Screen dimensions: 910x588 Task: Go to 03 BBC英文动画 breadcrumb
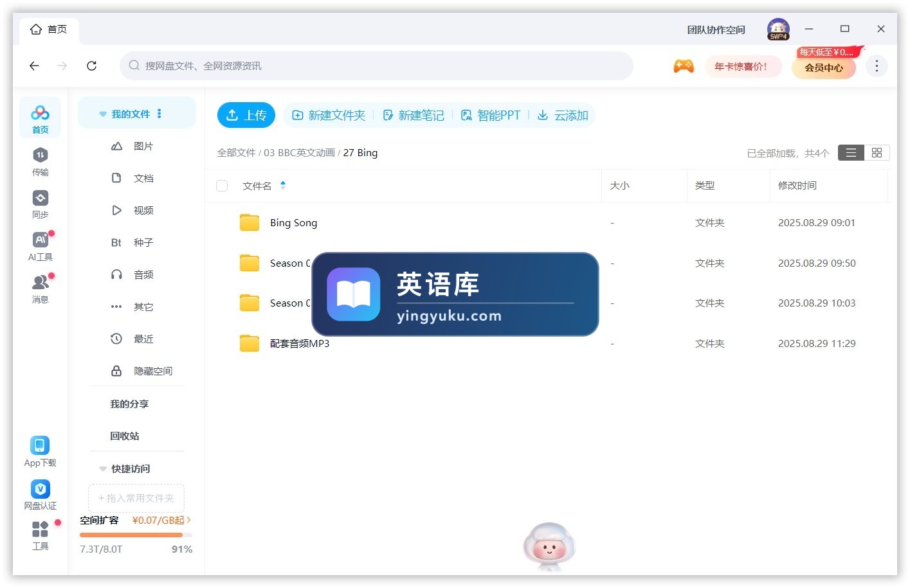299,152
